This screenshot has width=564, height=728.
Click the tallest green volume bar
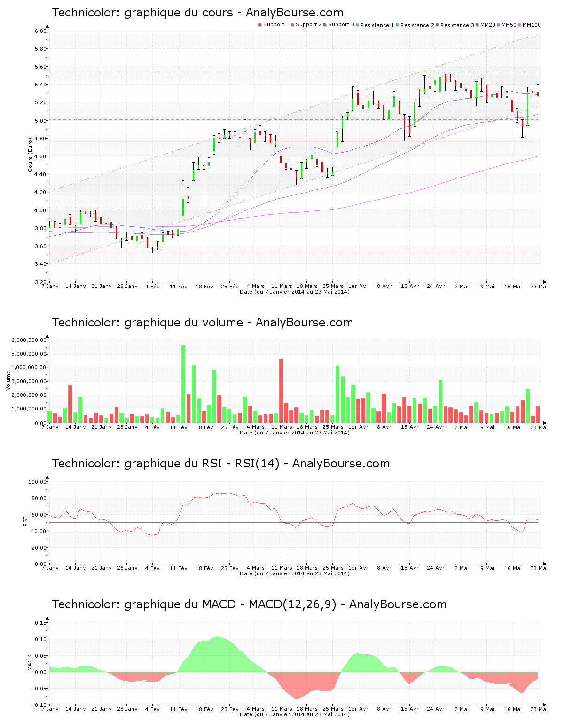183,384
